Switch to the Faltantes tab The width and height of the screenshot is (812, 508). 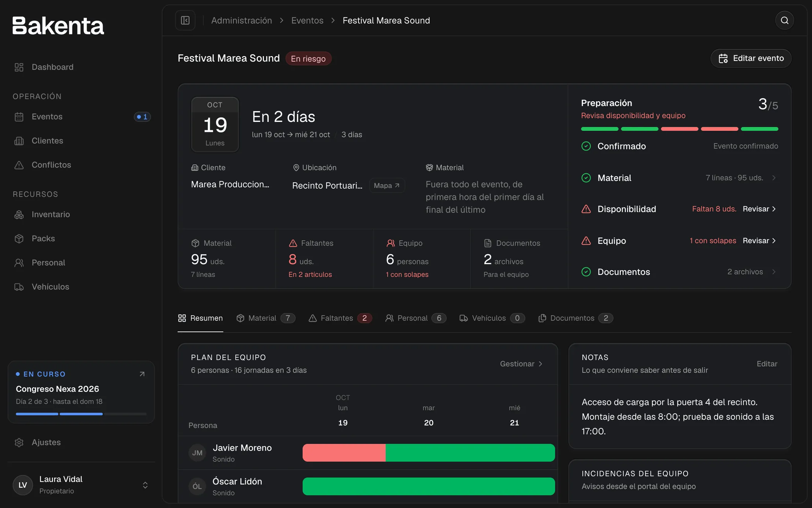click(x=340, y=318)
